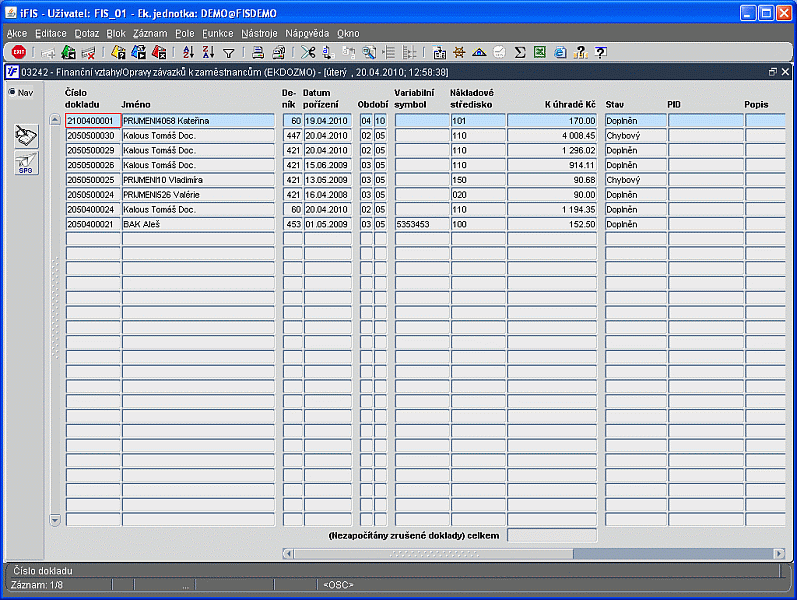Click the Deník value 453 cell

click(293, 224)
